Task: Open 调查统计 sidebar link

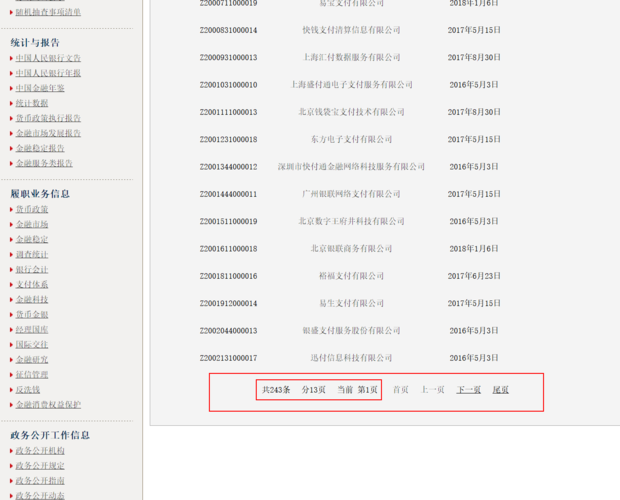Action: (x=32, y=254)
